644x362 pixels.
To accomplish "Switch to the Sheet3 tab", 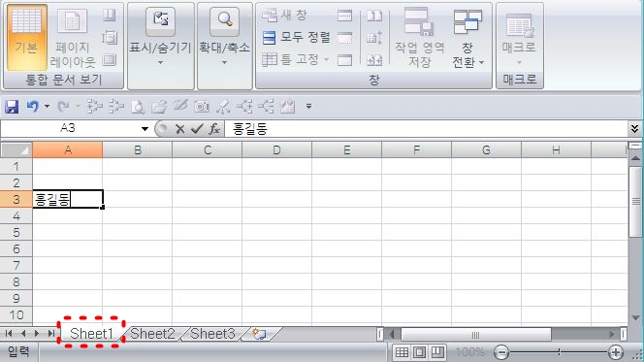I will coord(212,334).
